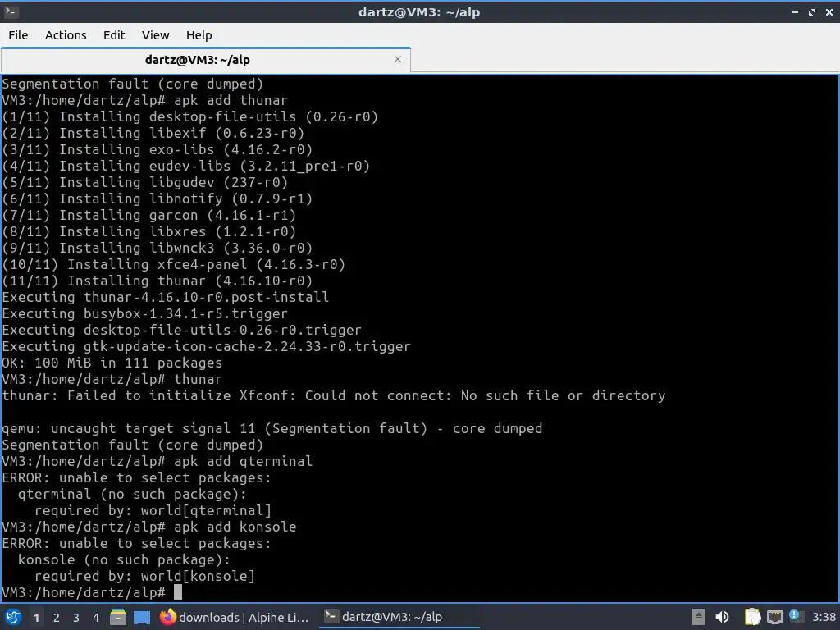
Task: Click the '(10/11) Installing xfce4-panel' line
Action: (174, 264)
